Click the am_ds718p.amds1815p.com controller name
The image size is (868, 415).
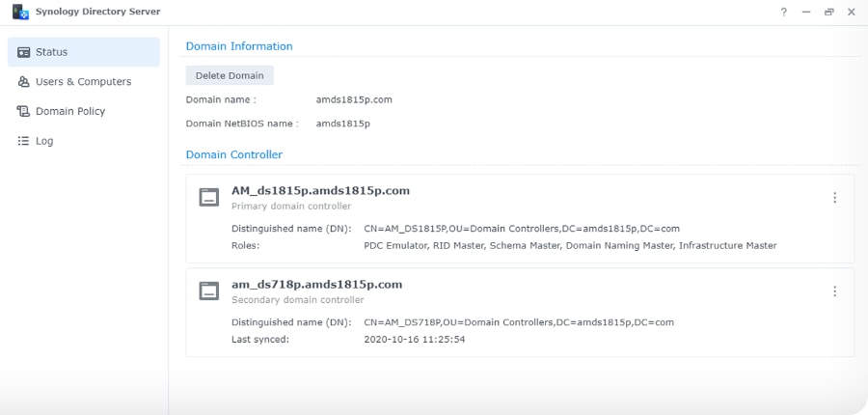(316, 285)
